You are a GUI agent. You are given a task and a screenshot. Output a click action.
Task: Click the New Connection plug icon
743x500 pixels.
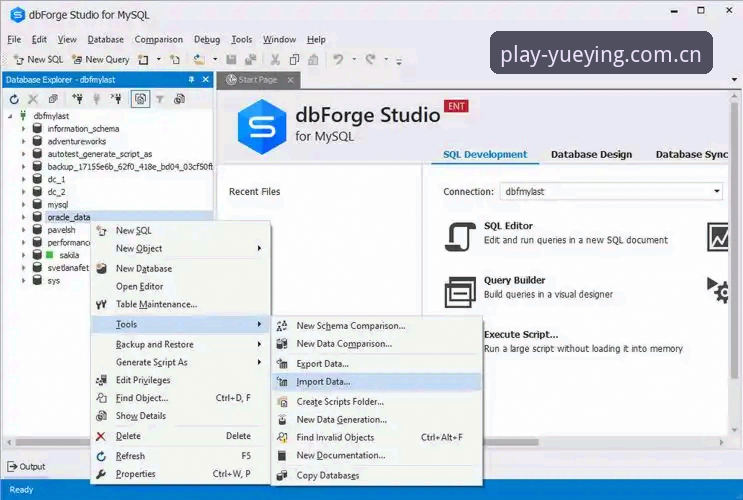77,99
